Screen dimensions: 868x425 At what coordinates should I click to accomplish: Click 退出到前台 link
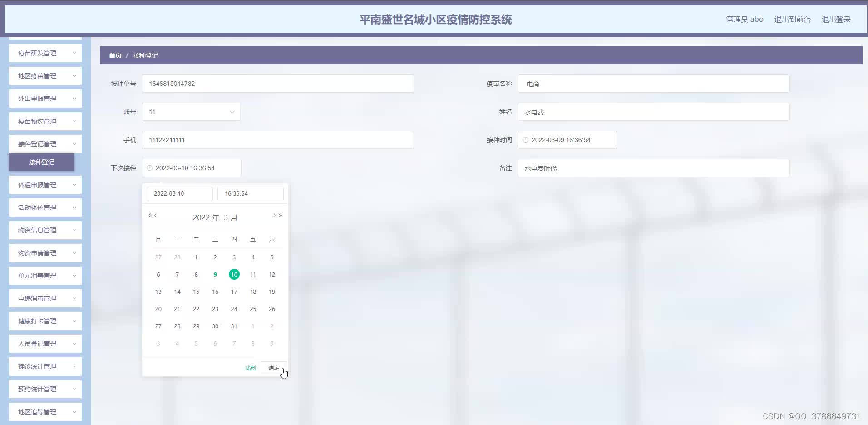(792, 19)
